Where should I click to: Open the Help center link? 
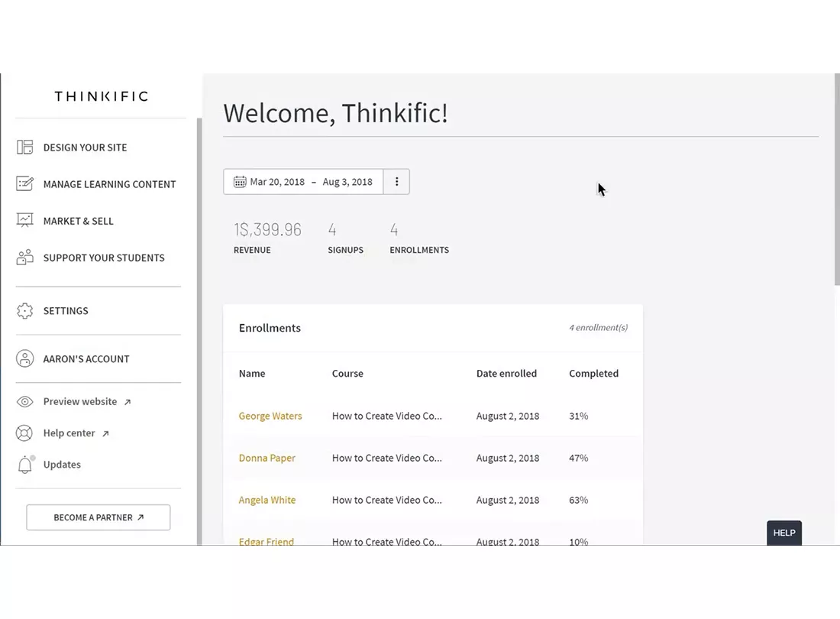(x=69, y=433)
